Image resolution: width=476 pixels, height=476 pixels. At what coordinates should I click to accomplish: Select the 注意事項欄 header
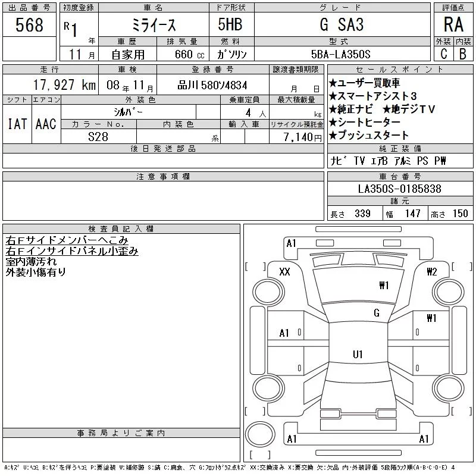pos(163,176)
